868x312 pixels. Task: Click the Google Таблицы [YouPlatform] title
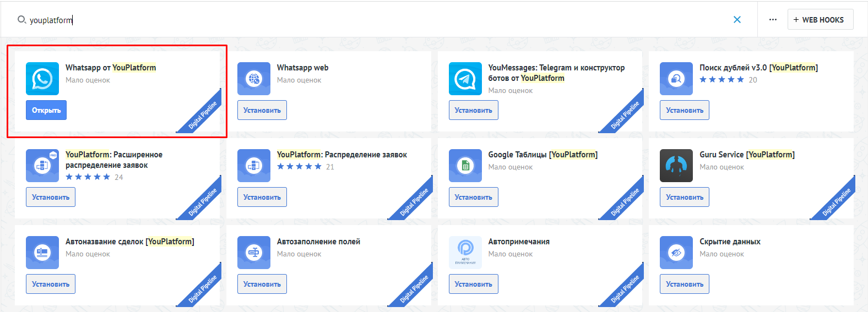pyautogui.click(x=542, y=155)
